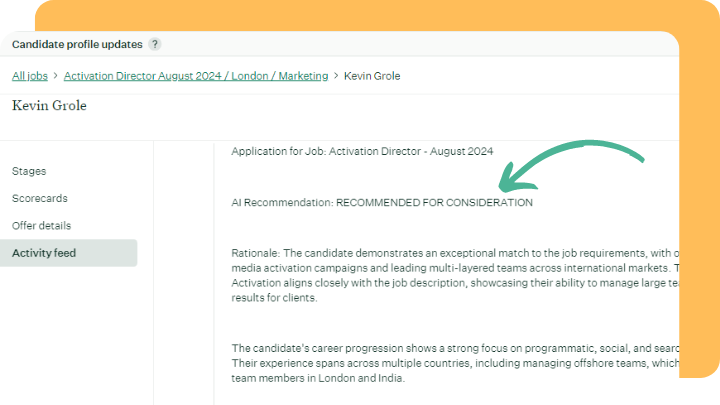Open the Scorecards tab

(40, 198)
